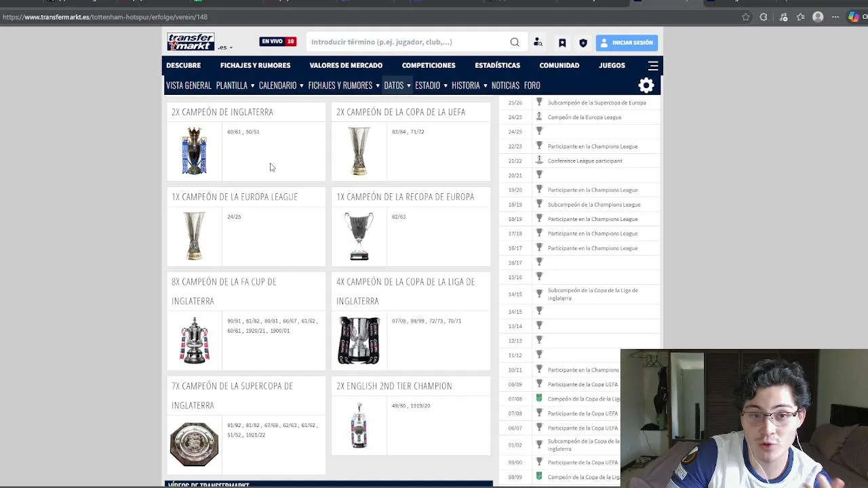Click the Transfermarkt logo
Image resolution: width=868 pixels, height=488 pixels.
pos(191,42)
